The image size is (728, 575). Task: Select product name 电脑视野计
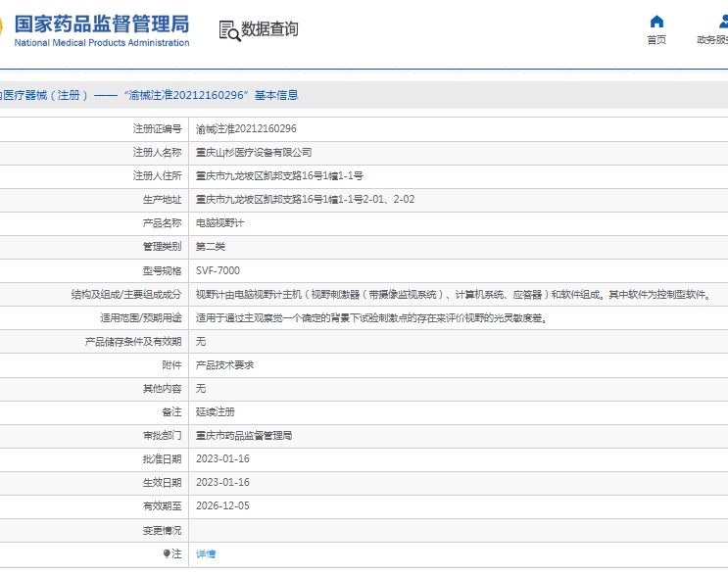pyautogui.click(x=219, y=222)
